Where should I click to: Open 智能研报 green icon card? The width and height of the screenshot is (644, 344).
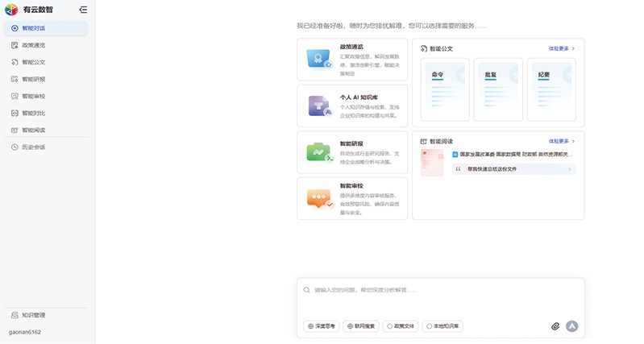[x=351, y=152]
